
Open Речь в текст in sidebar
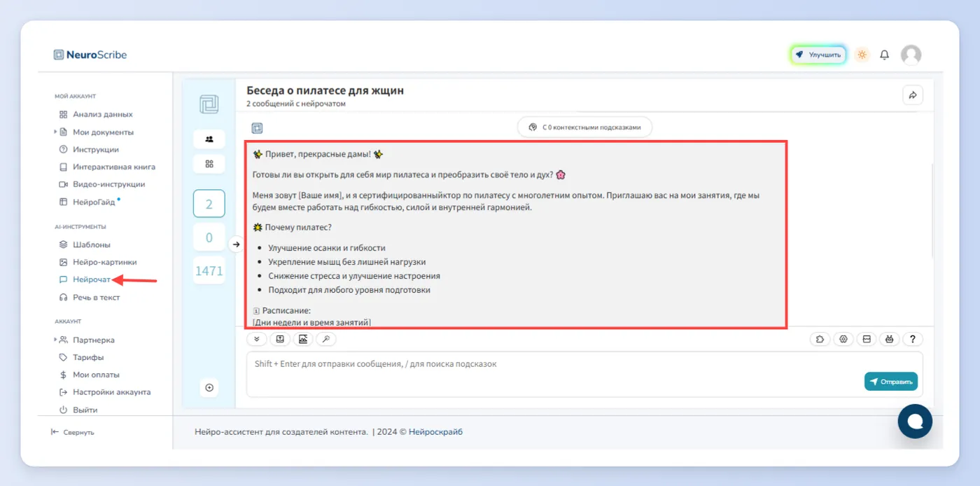tap(90, 297)
